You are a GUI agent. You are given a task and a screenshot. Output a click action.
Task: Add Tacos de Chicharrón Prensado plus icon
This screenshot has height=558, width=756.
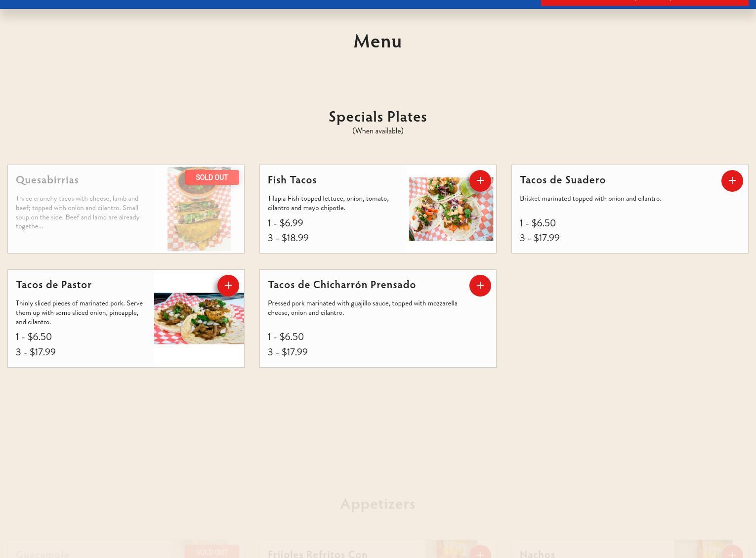(480, 286)
